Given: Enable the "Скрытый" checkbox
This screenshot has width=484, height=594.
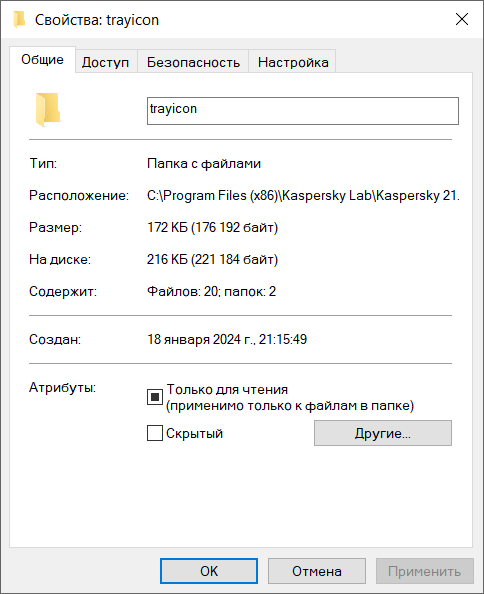Looking at the screenshot, I should tap(155, 433).
